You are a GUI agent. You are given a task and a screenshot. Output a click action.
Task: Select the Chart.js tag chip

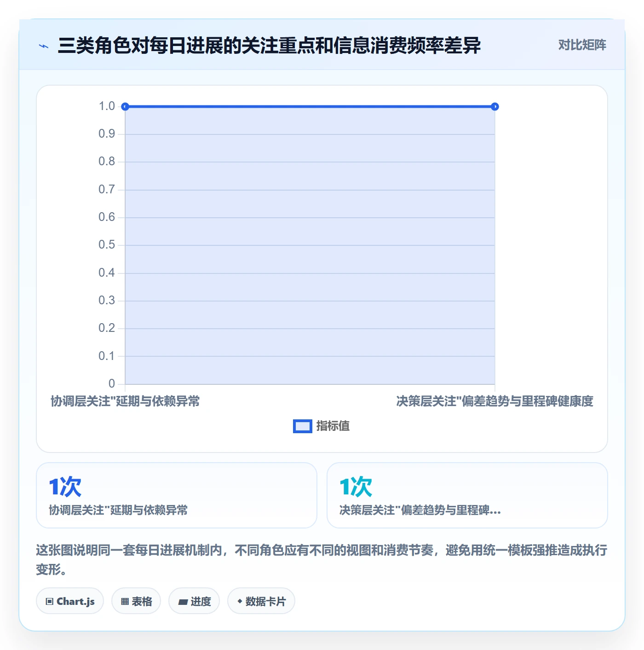click(x=70, y=601)
